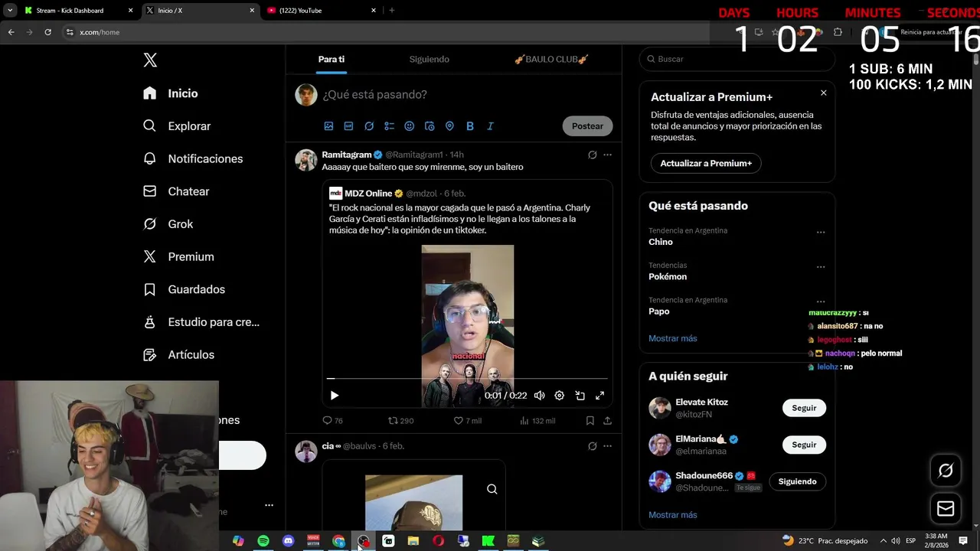Reply to Ramitagram's post (76)

(x=332, y=421)
